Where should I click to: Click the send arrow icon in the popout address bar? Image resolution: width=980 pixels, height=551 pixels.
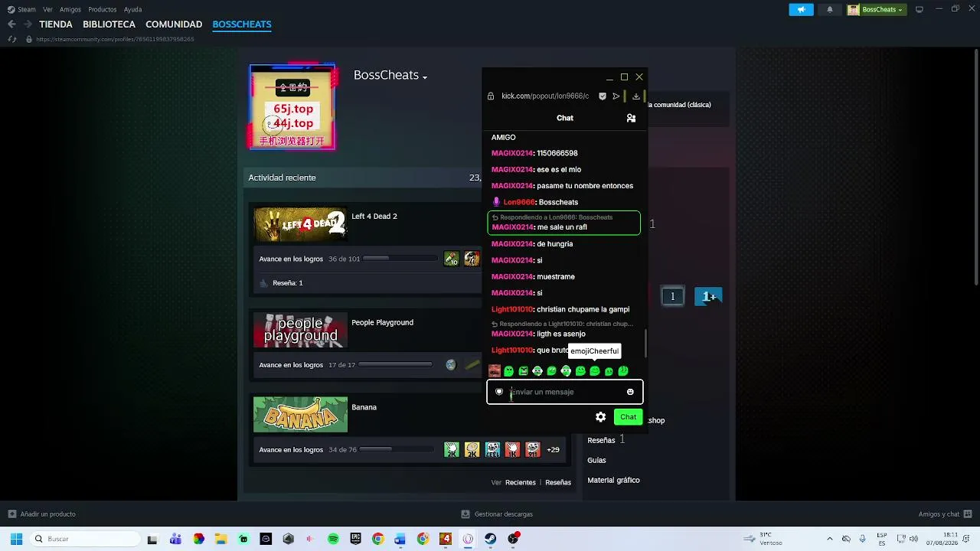[616, 96]
